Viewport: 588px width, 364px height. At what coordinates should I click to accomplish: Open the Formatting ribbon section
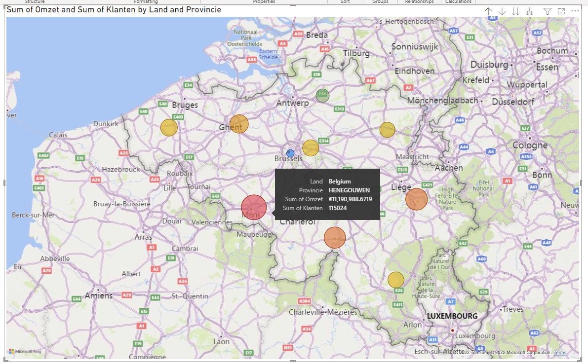[146, 2]
